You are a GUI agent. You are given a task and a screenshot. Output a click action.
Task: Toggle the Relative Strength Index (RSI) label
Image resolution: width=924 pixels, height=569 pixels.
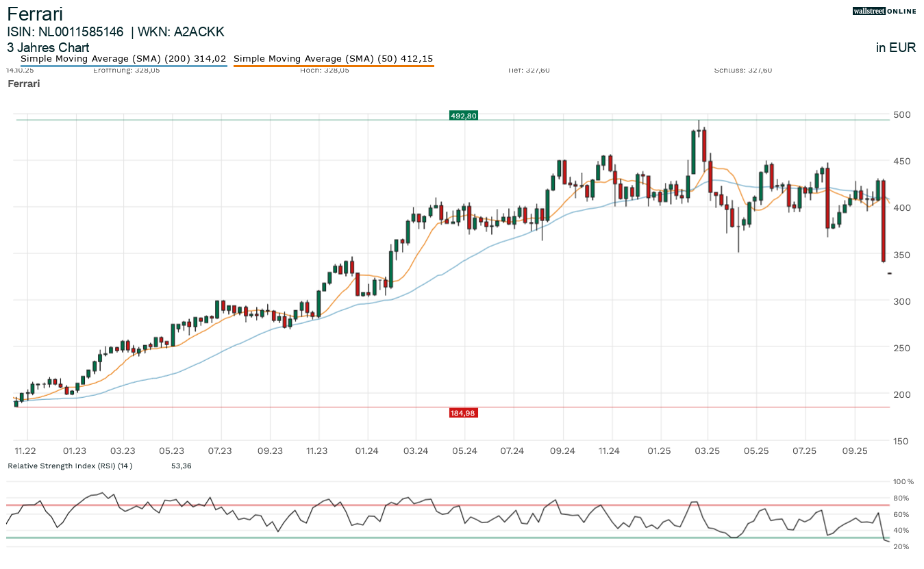pos(69,466)
